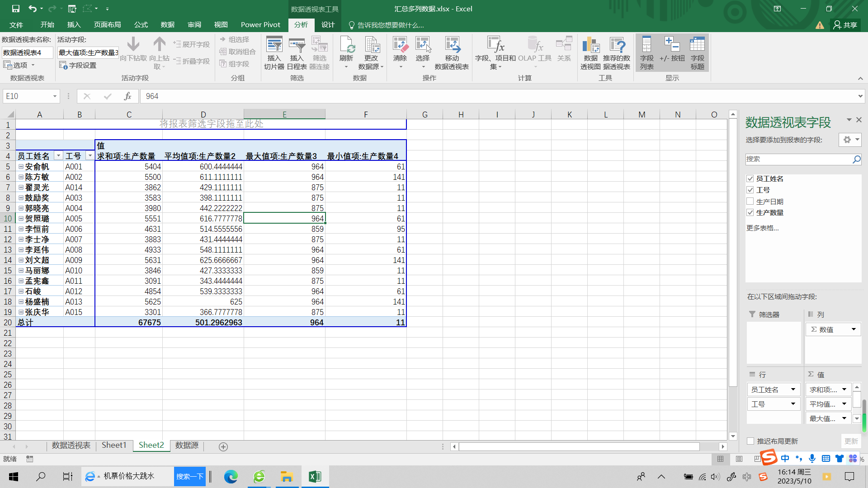Screen dimensions: 868x488
Task: Collapse the 陈方敏 row group
Action: (21, 177)
